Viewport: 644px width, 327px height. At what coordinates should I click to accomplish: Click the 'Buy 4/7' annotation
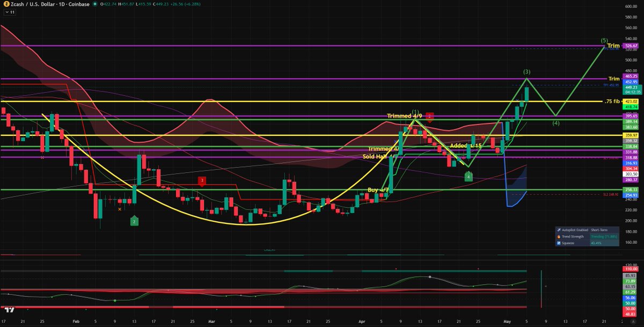coord(377,190)
